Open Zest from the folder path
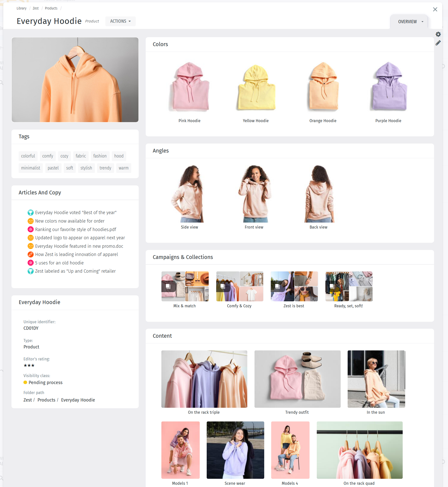This screenshot has width=448, height=487. pos(27,400)
